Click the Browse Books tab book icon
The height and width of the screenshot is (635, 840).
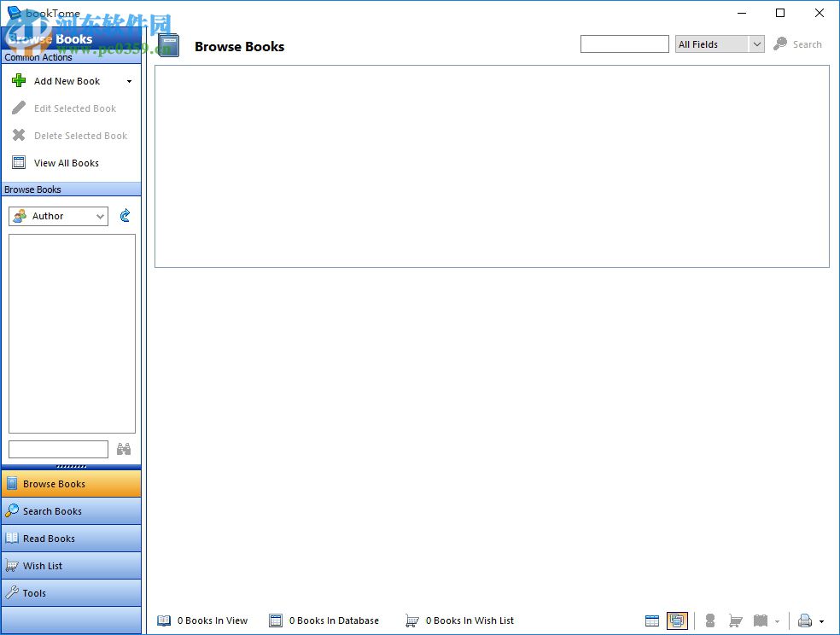tap(12, 483)
